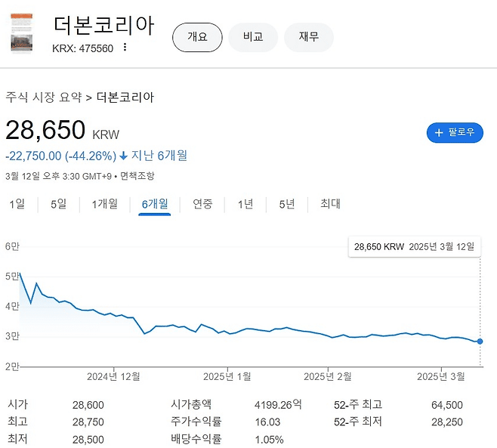497x448 pixels.
Task: Click the active 6개월 range tab
Action: pos(155,204)
